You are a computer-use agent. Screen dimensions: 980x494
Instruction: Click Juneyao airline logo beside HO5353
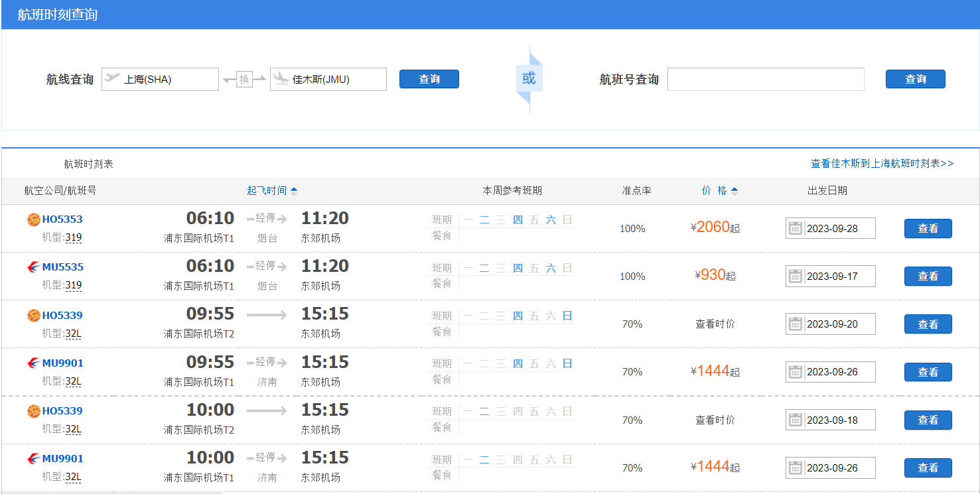pyautogui.click(x=34, y=219)
